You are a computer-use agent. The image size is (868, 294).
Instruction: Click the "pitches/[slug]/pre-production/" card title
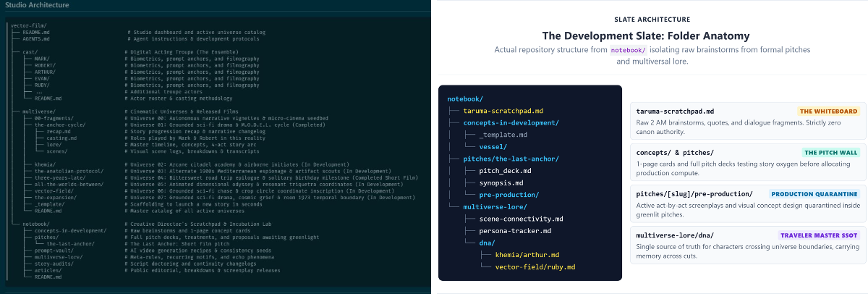tap(694, 194)
